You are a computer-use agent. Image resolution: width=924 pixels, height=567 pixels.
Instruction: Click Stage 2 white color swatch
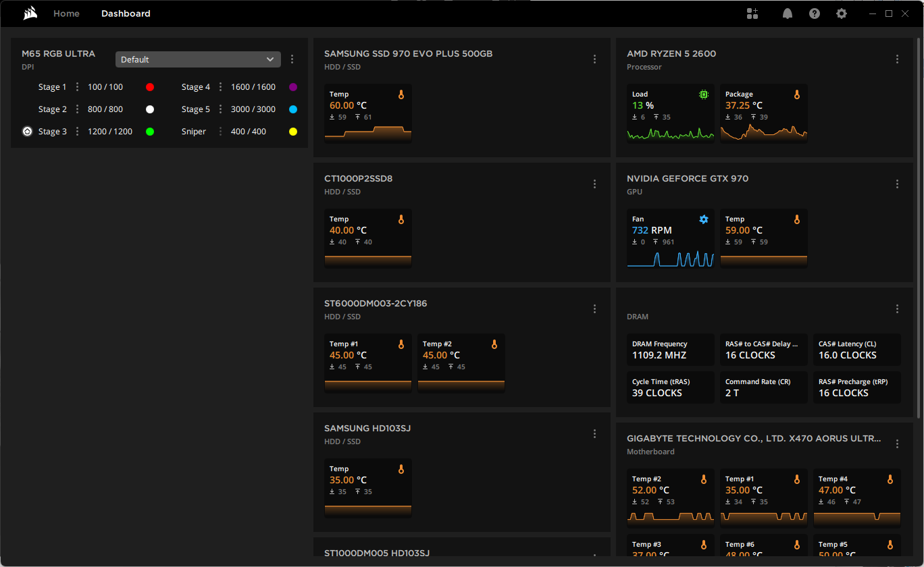coord(150,109)
